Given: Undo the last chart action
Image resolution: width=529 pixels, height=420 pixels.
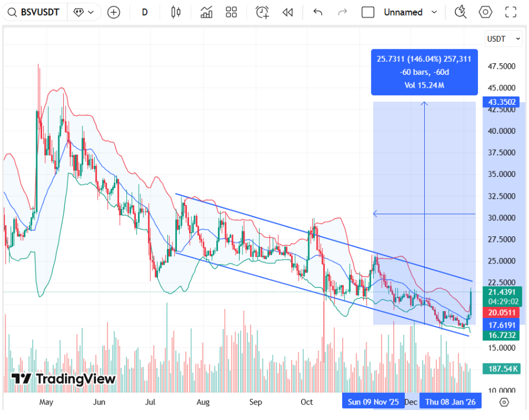Looking at the screenshot, I should point(318,12).
